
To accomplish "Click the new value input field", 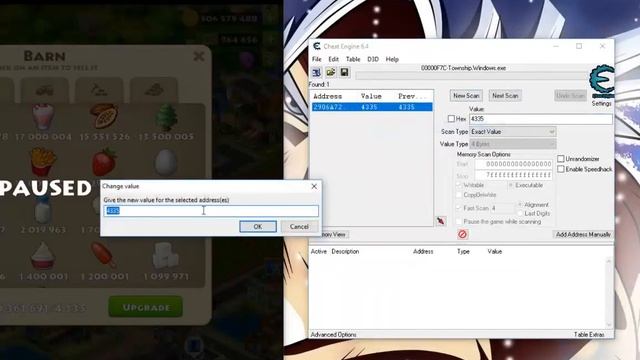I will pos(211,211).
